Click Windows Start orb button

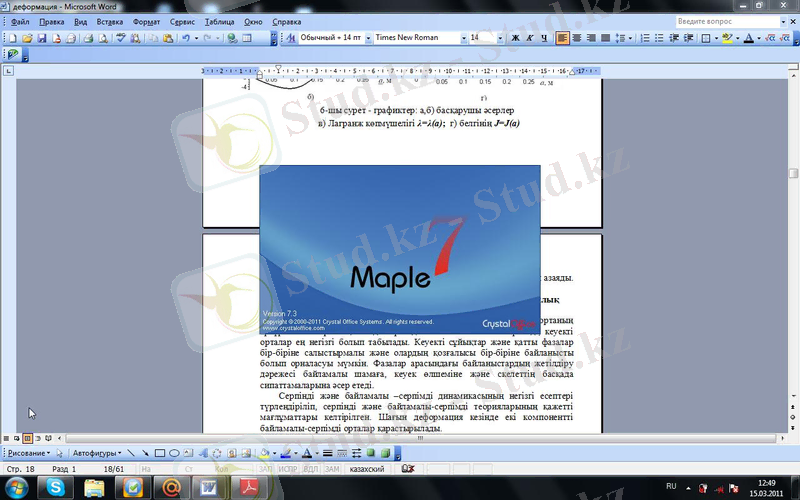pos(17,488)
